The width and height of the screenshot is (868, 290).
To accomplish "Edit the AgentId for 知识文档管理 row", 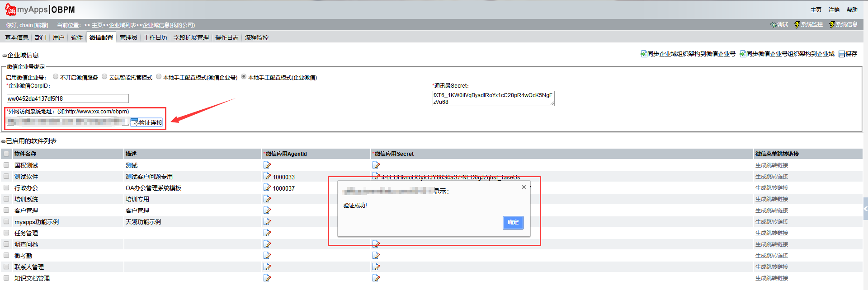I will coord(267,278).
